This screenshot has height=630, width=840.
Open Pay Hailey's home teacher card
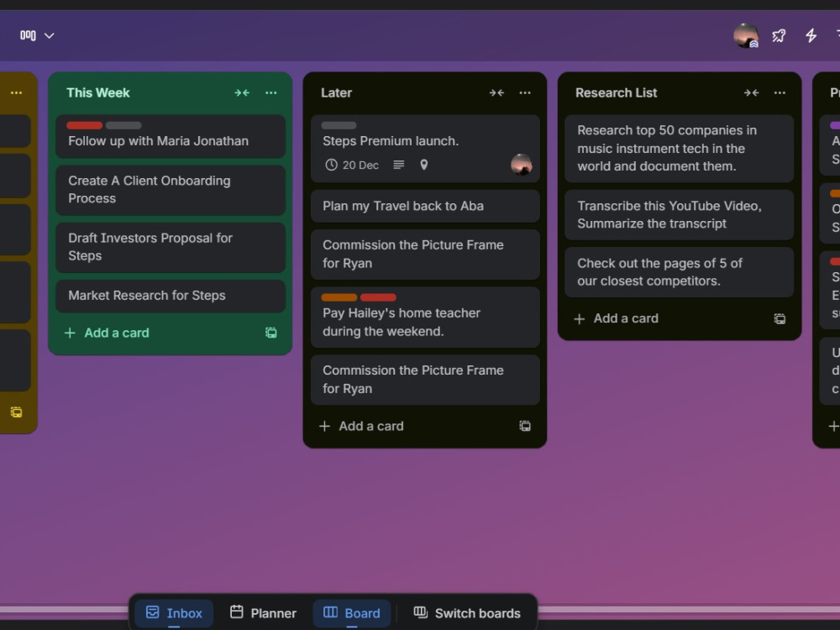[x=425, y=318]
